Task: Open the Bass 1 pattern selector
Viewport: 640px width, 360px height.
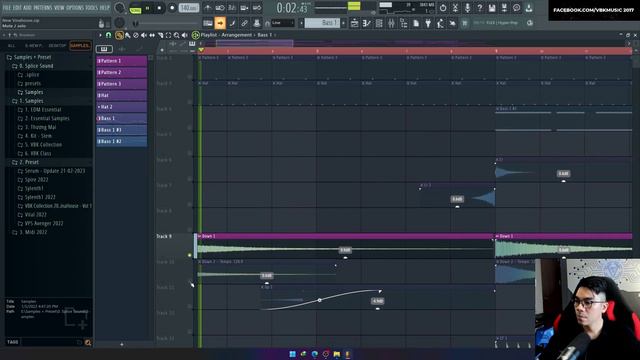Action: (x=322, y=23)
